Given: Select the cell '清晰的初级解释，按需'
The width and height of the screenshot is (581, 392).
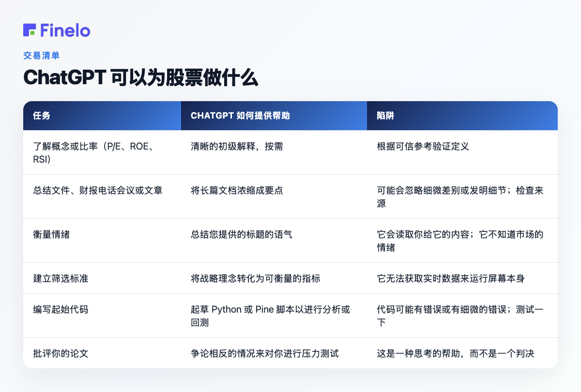Looking at the screenshot, I should [x=274, y=152].
